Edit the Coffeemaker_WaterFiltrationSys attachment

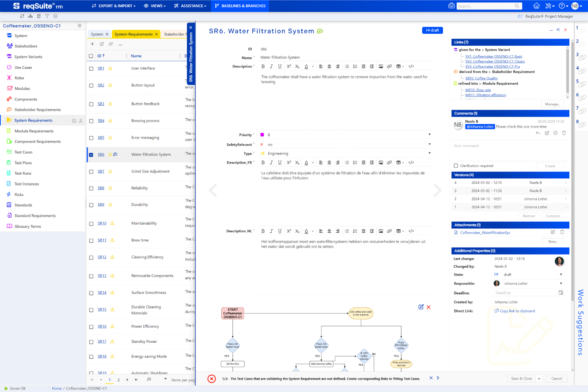click(553, 232)
